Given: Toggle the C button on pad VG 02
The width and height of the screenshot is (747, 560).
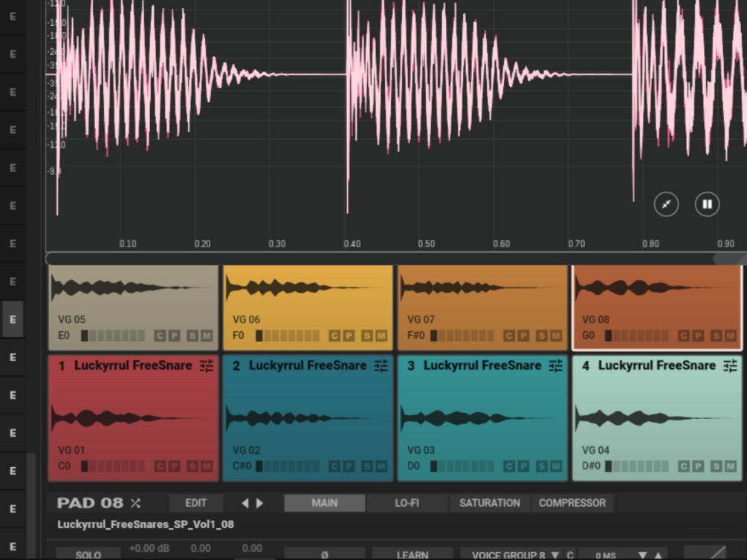Looking at the screenshot, I should coord(334,466).
